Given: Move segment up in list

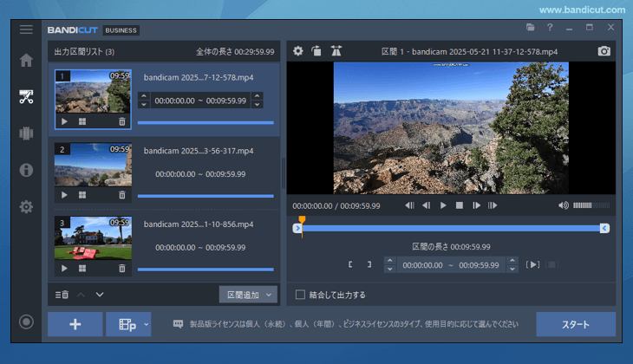Looking at the screenshot, I should pos(81,295).
